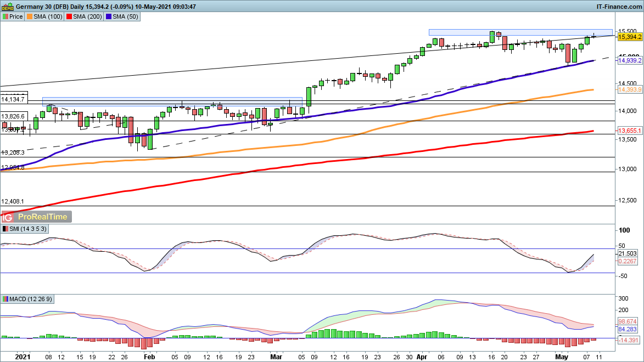Screen dimensions: 644x362
Task: Click the Mar label on time axis
Action: [x=277, y=355]
